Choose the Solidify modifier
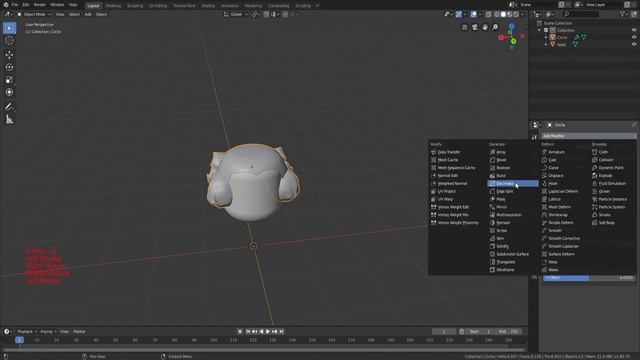Viewport: 640px width, 360px height. (502, 247)
